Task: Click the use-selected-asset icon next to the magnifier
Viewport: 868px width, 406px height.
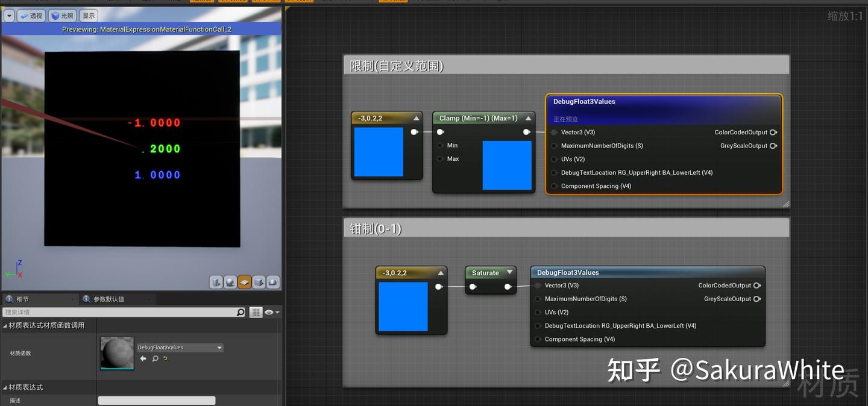Action: [x=166, y=358]
